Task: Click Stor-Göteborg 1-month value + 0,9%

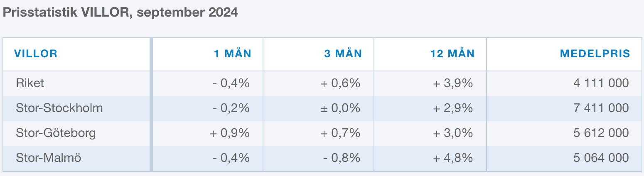Action: tap(230, 133)
